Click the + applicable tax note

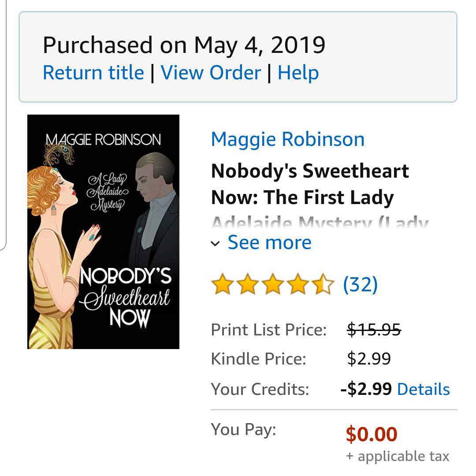[398, 456]
